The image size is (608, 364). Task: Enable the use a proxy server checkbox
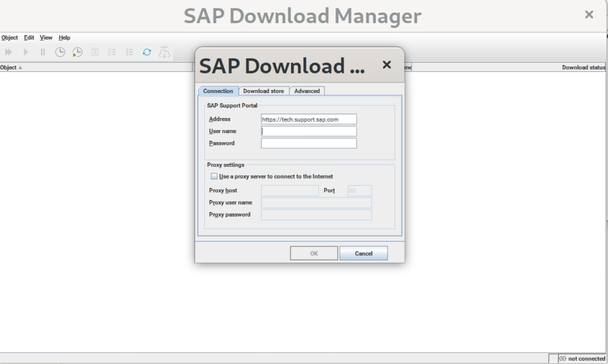point(214,176)
